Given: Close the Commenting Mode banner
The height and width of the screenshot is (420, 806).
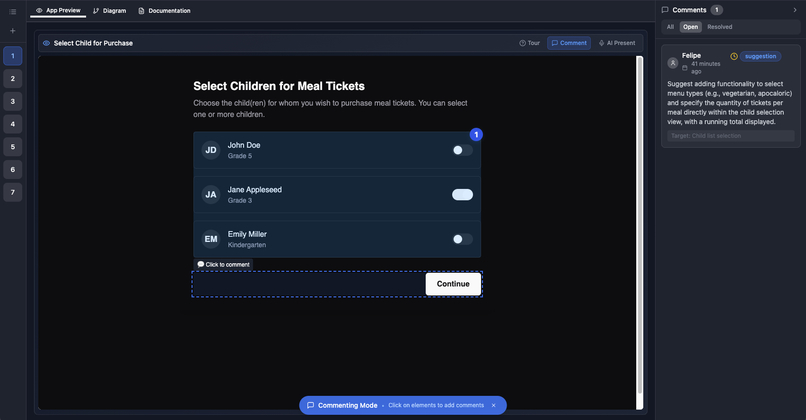Looking at the screenshot, I should point(493,405).
